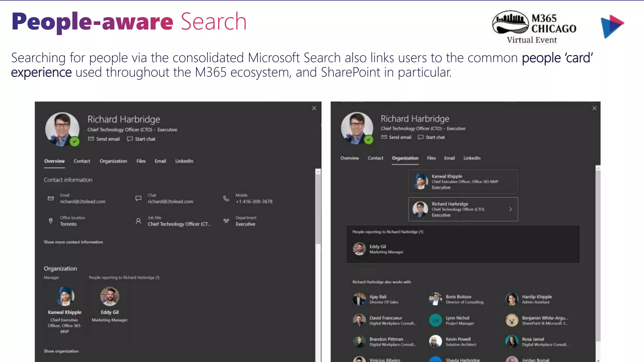
Task: Close the left profile card
Action: [x=314, y=108]
